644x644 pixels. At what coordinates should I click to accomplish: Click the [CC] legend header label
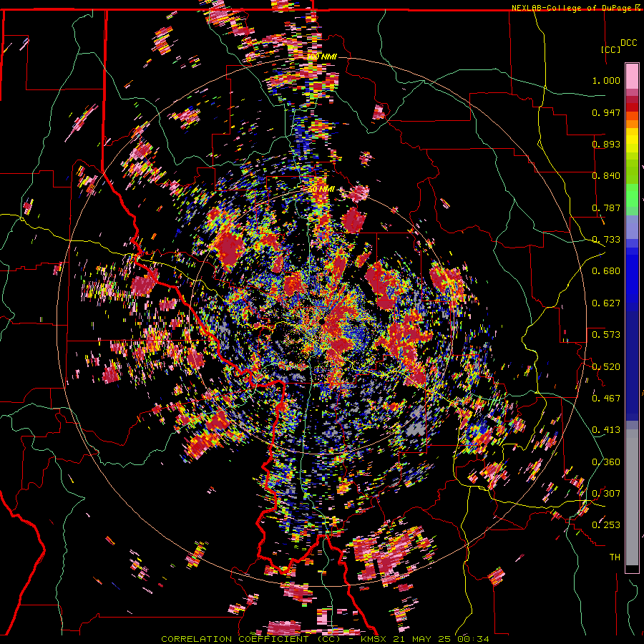(x=611, y=49)
